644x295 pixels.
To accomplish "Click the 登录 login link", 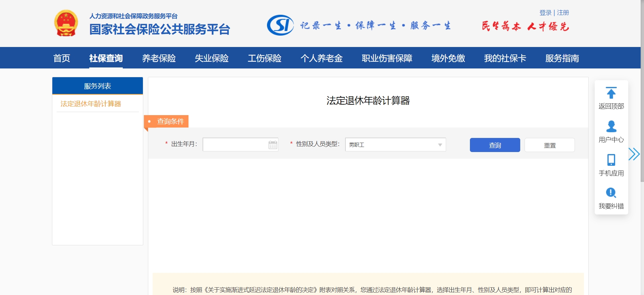I will pyautogui.click(x=545, y=13).
